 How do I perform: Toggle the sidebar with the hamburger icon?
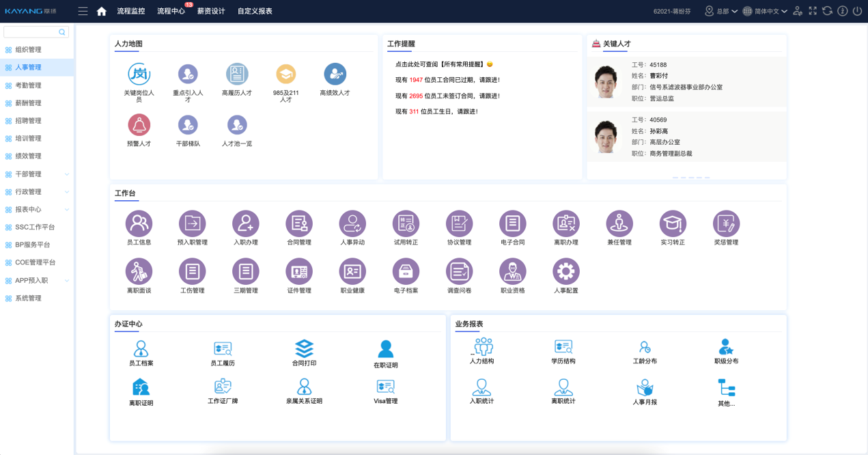[x=83, y=11]
